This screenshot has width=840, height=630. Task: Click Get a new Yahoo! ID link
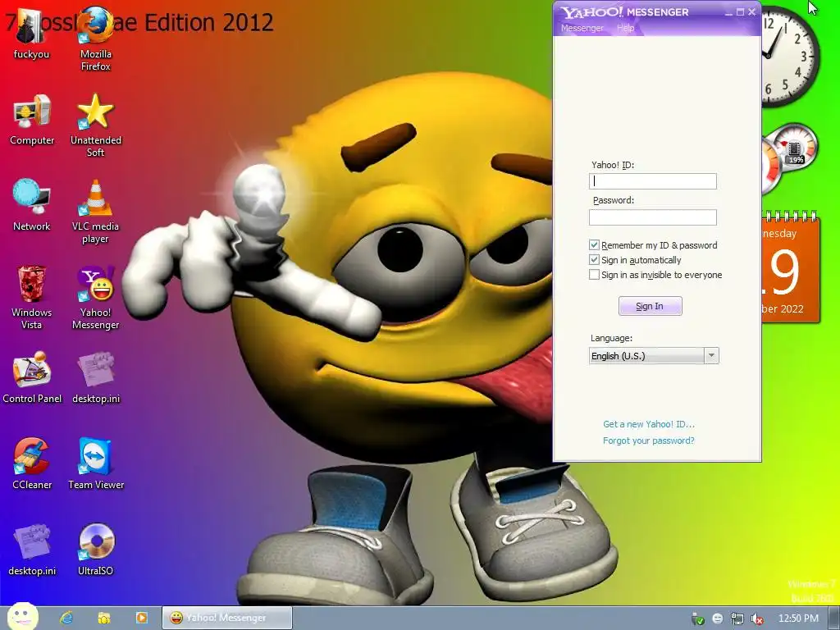tap(649, 424)
